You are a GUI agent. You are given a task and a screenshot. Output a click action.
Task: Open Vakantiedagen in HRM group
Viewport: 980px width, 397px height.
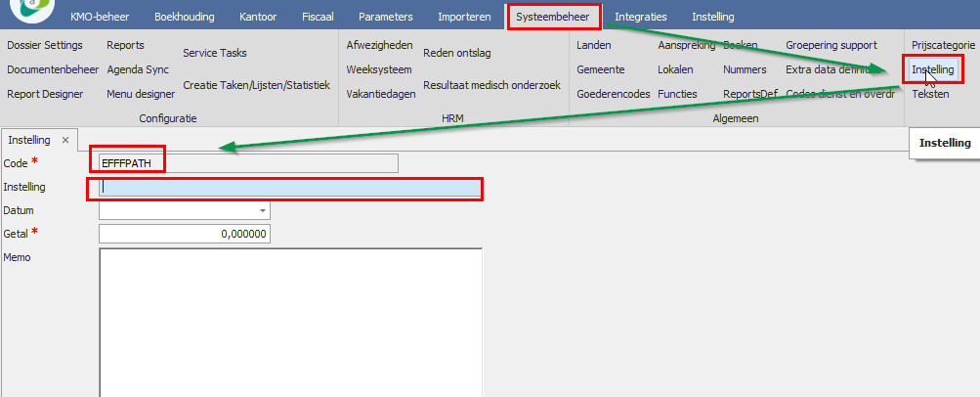point(381,94)
